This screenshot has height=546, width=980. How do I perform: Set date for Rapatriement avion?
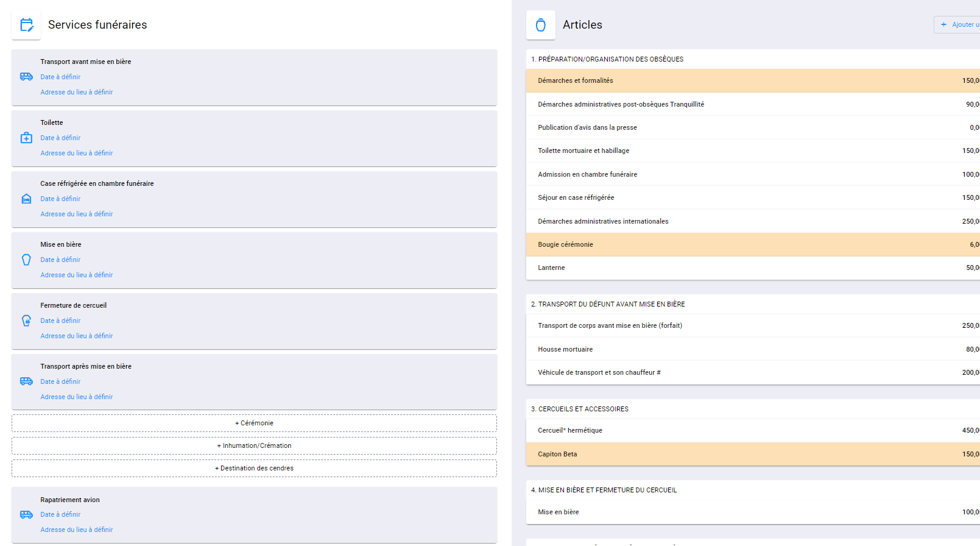pos(60,514)
